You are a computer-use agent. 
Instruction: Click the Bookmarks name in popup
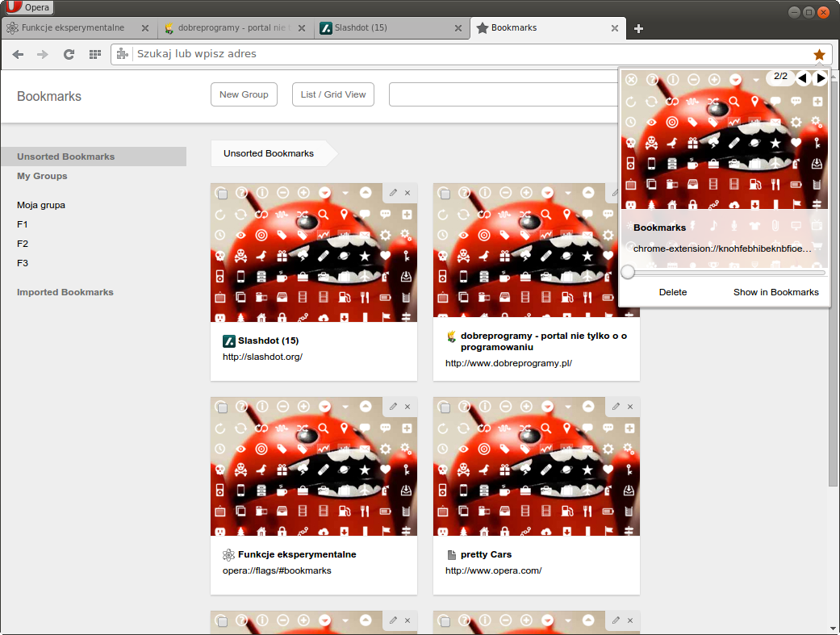click(659, 228)
